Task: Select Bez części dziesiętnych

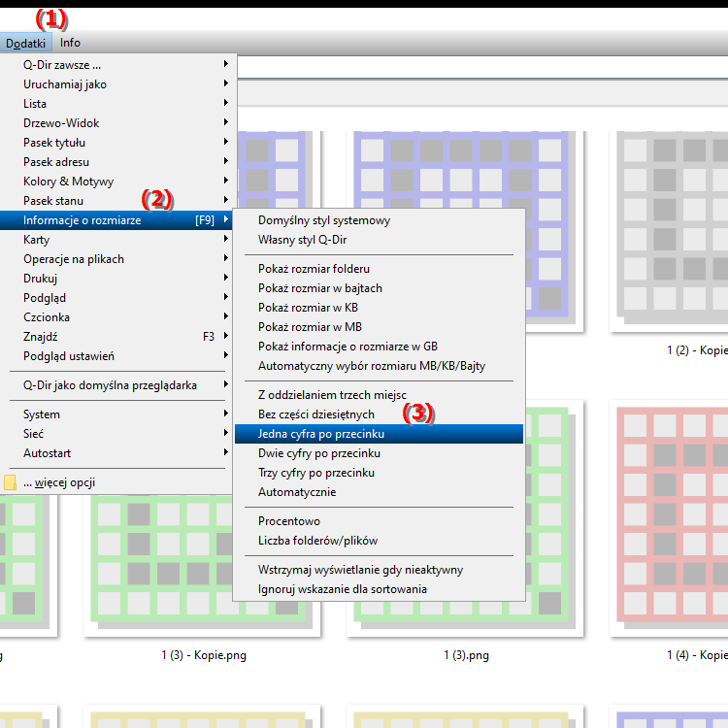Action: pos(379,414)
